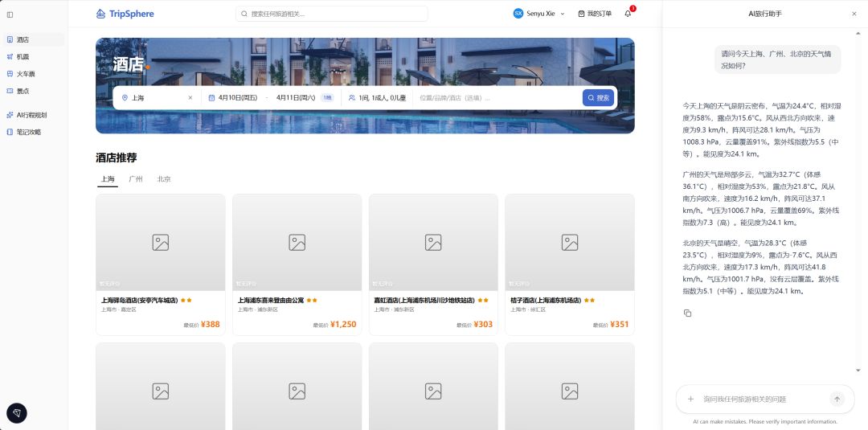This screenshot has height=430, width=868.
Task: Click hotel name 上海浦东喜来登由由公寓
Action: tap(271, 301)
